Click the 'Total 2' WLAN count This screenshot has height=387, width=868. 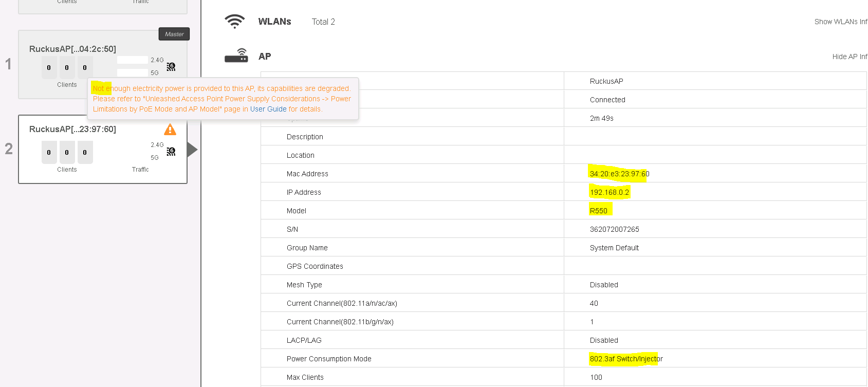point(323,22)
